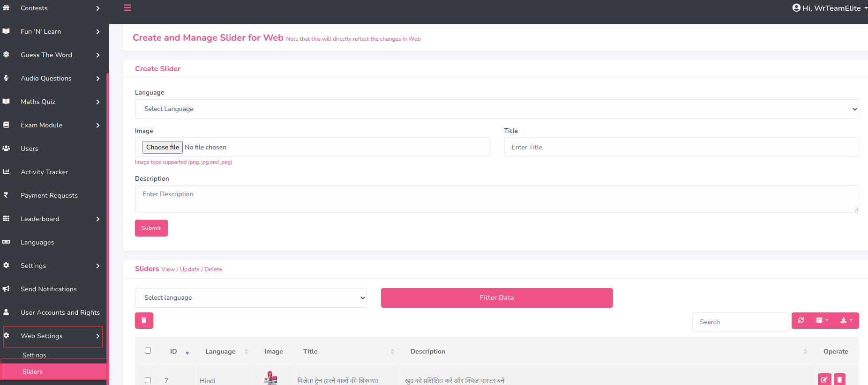The height and width of the screenshot is (385, 868).
Task: Delete the Hindi slider row via trash icon
Action: 839,379
